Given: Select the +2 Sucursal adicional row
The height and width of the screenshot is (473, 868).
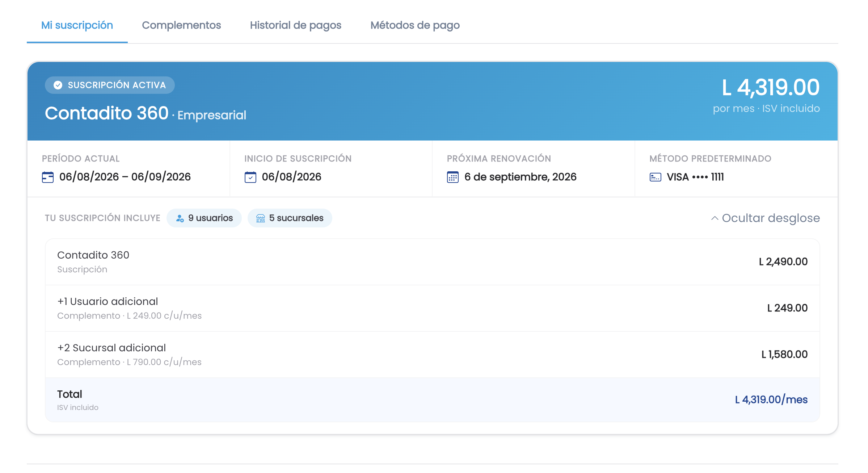Looking at the screenshot, I should click(433, 355).
